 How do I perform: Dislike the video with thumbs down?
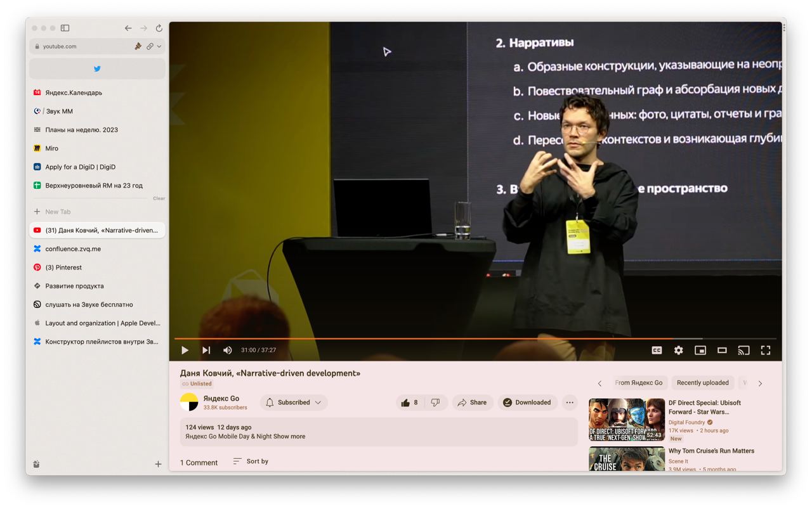[435, 403]
